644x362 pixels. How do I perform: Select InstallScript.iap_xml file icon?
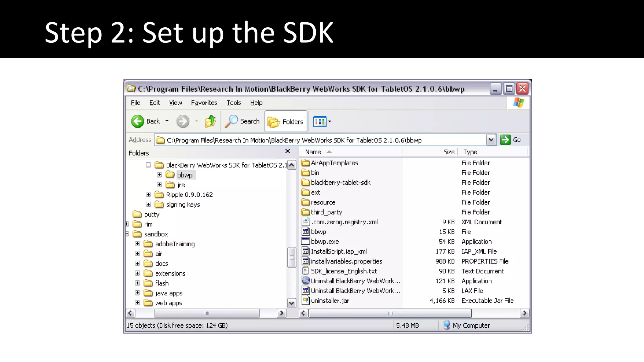[305, 251]
